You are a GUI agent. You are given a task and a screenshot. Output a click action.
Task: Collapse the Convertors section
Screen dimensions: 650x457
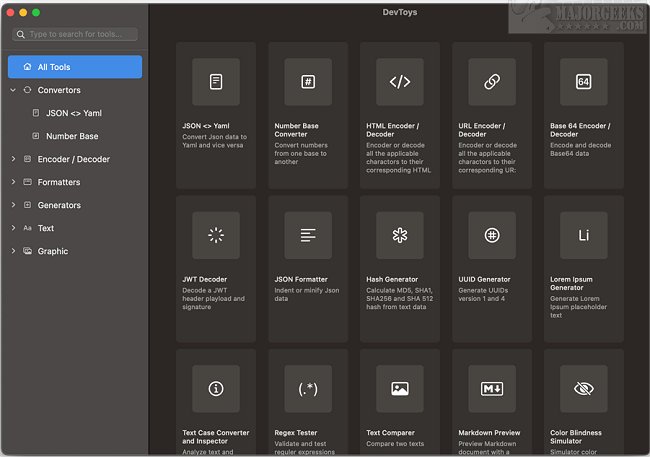13,90
